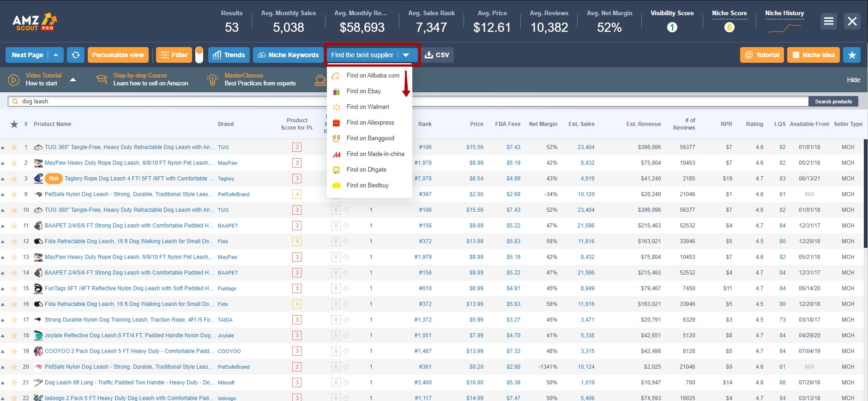This screenshot has width=868, height=401.
Task: Click product image for Taglory Hot item
Action: (39, 178)
